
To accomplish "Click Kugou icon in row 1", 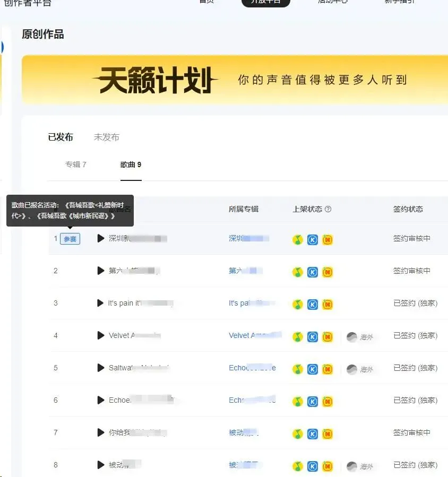I will point(313,240).
